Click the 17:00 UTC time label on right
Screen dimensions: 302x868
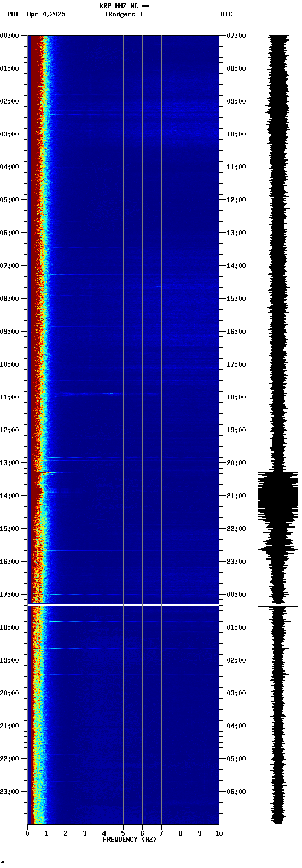(236, 364)
